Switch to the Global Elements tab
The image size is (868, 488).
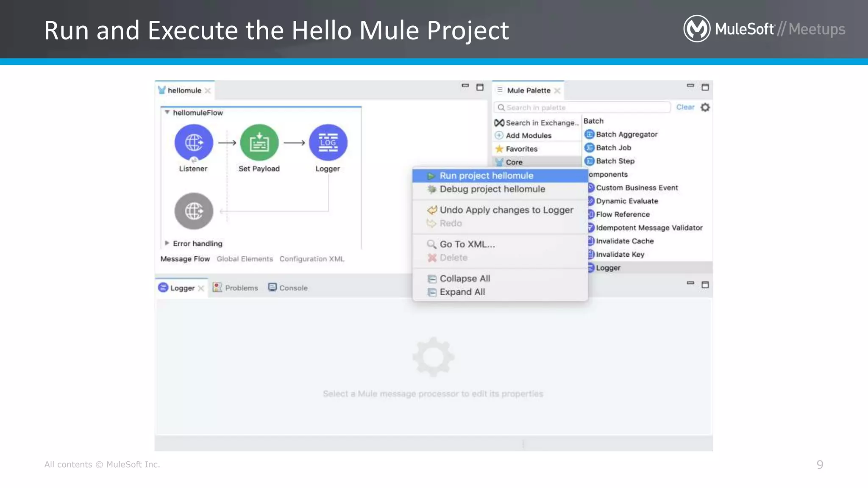click(245, 259)
